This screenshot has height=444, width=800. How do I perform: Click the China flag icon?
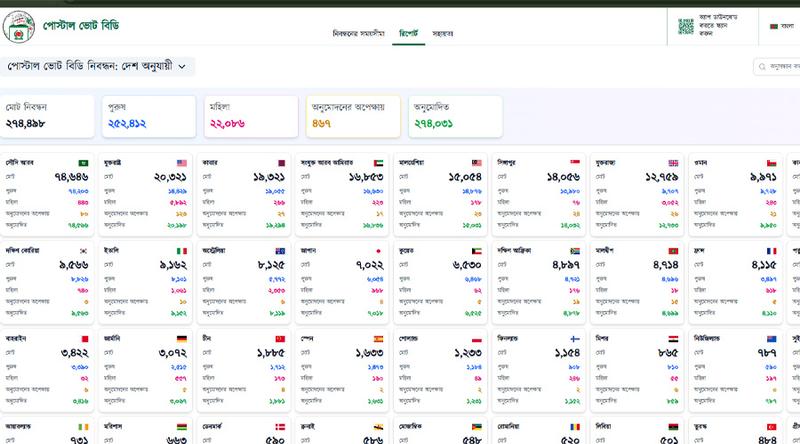[280, 339]
